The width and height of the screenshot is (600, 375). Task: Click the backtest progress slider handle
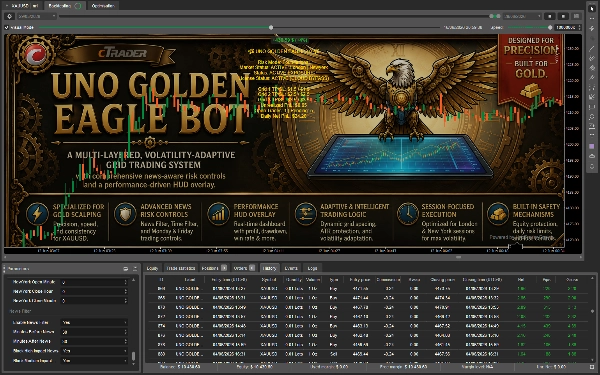[x=271, y=28]
